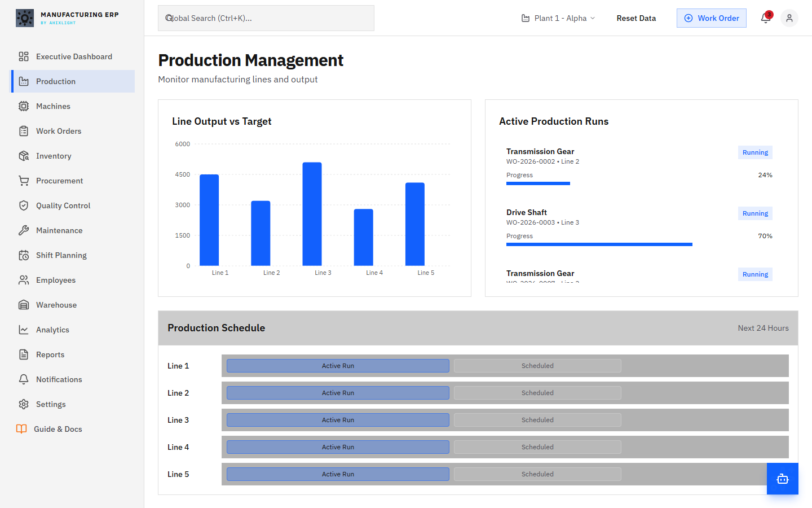
Task: Go to Quality Control
Action: pyautogui.click(x=73, y=205)
